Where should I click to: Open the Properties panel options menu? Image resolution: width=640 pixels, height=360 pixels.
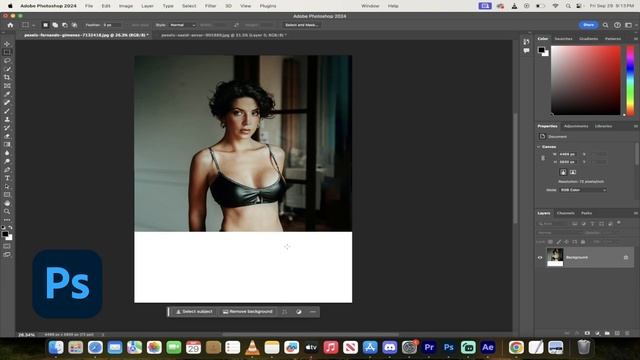(x=636, y=126)
